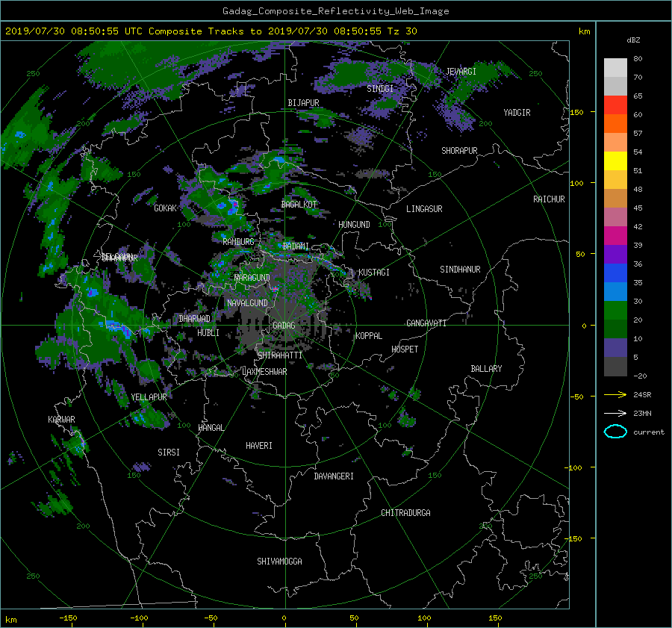This screenshot has width=672, height=628.
Task: Click the 80 dBZ scale value
Action: 638,59
